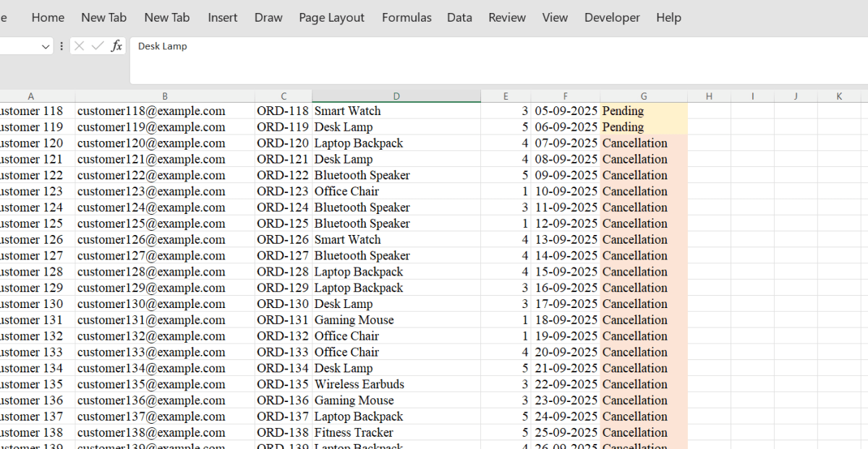Select the date cell 20-09-2025
Screen dimensions: 868x449
(x=566, y=352)
